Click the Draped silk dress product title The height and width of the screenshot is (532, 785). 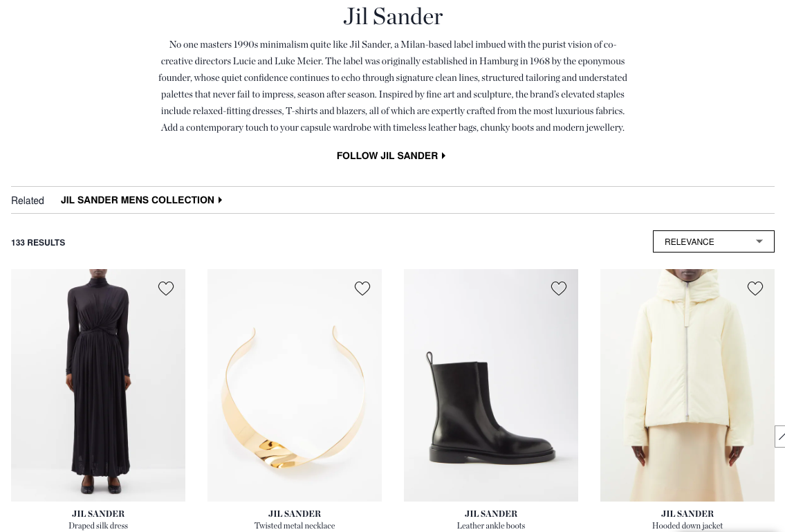98,526
